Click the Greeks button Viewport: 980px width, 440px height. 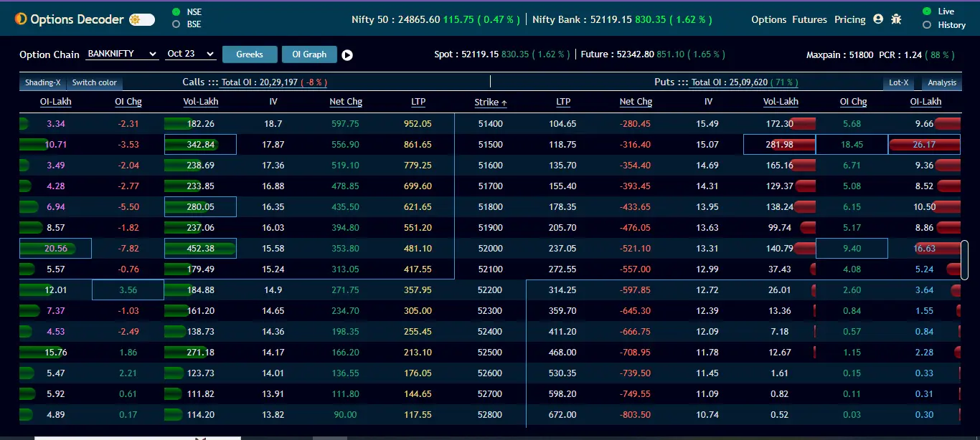pyautogui.click(x=249, y=54)
